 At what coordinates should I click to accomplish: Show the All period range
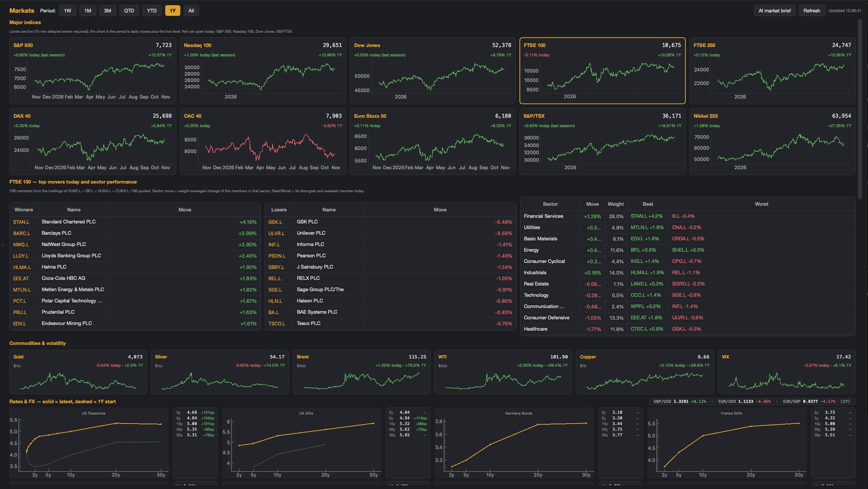[x=191, y=11]
